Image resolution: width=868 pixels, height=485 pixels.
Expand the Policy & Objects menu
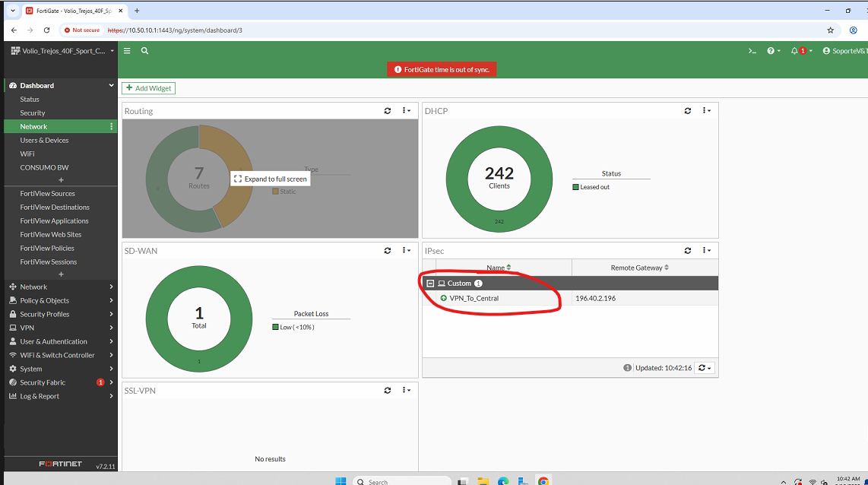coord(61,300)
